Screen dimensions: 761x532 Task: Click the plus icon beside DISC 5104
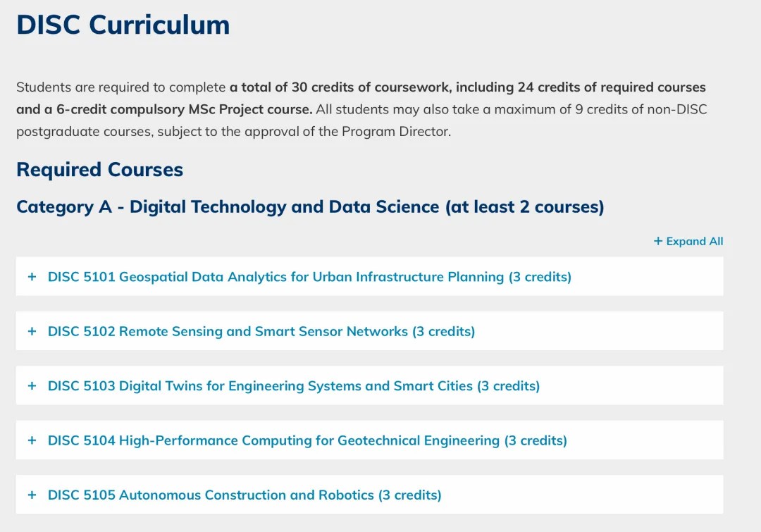(x=32, y=440)
